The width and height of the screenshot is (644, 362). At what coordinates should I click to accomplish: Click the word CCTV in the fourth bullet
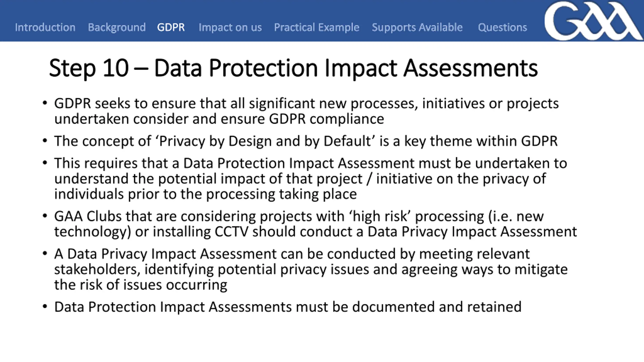pyautogui.click(x=231, y=232)
